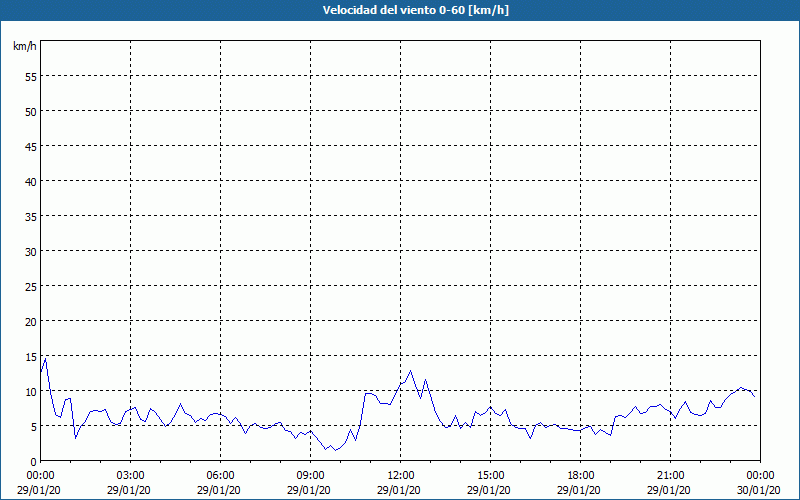Click the 30/01/20 date label

(759, 490)
